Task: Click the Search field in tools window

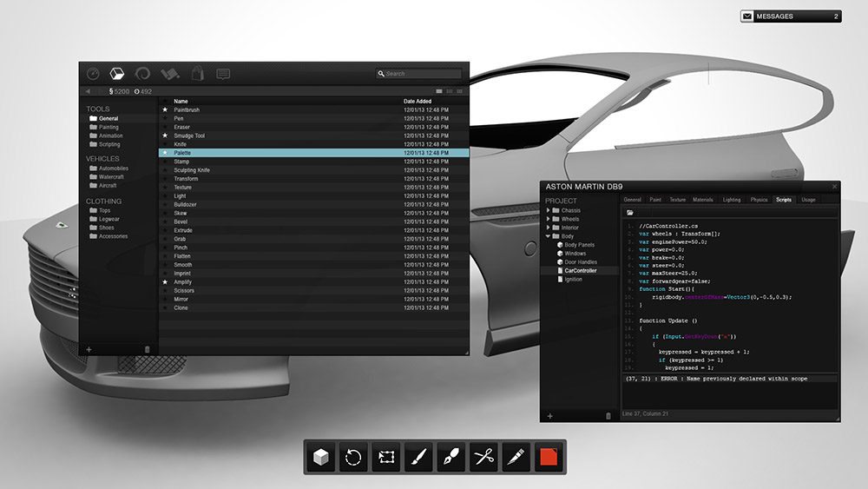Action: [x=422, y=74]
